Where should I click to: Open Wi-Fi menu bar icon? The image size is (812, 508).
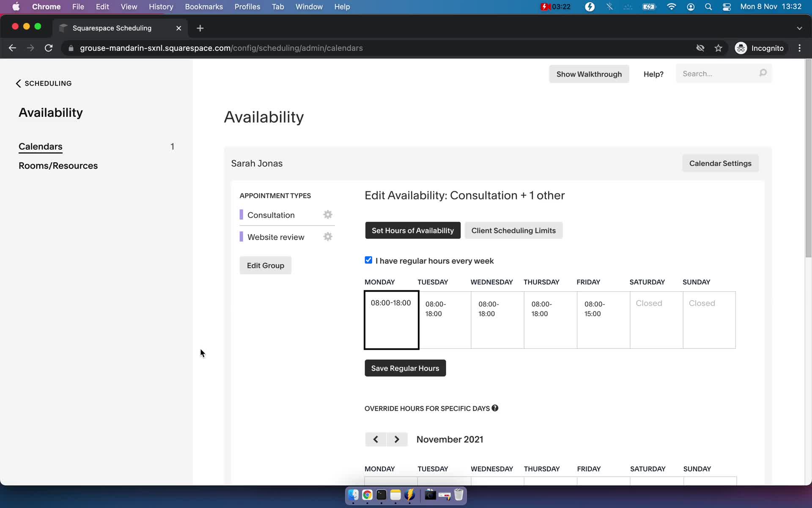[x=671, y=7]
